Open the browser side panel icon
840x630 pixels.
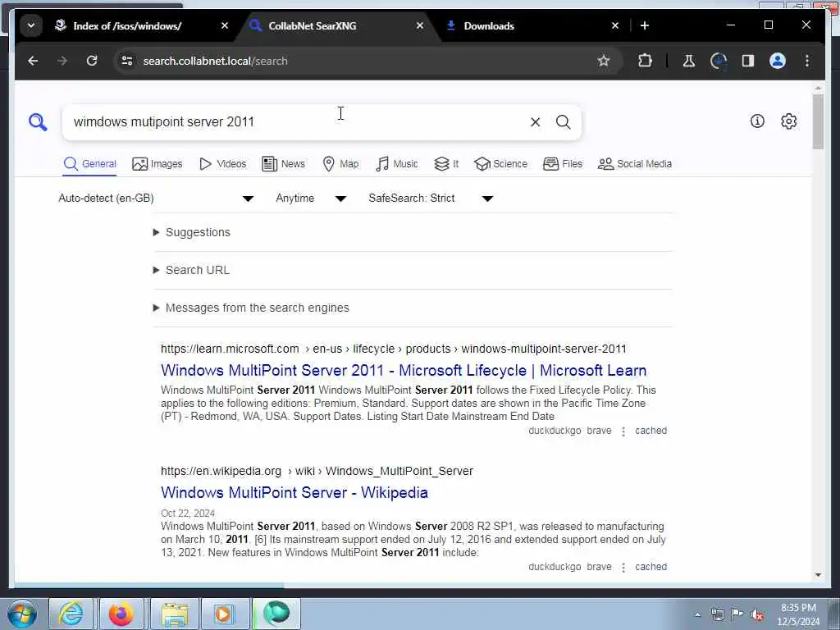pos(748,61)
